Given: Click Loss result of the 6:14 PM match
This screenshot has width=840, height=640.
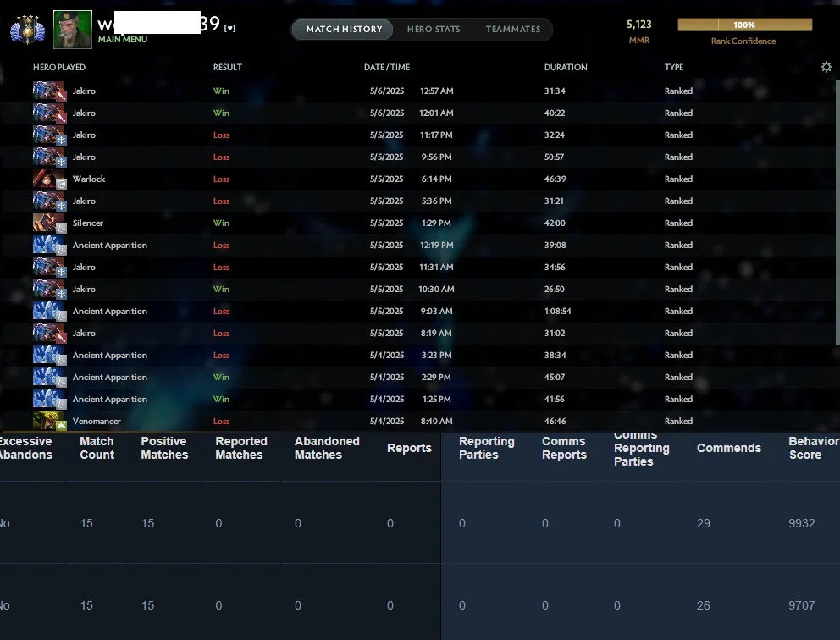Looking at the screenshot, I should tap(221, 179).
